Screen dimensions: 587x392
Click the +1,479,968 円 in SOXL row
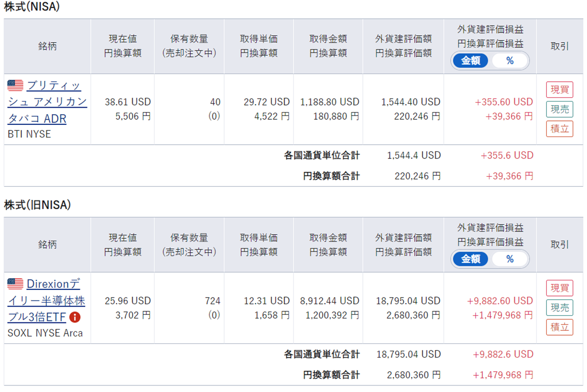[x=503, y=315]
